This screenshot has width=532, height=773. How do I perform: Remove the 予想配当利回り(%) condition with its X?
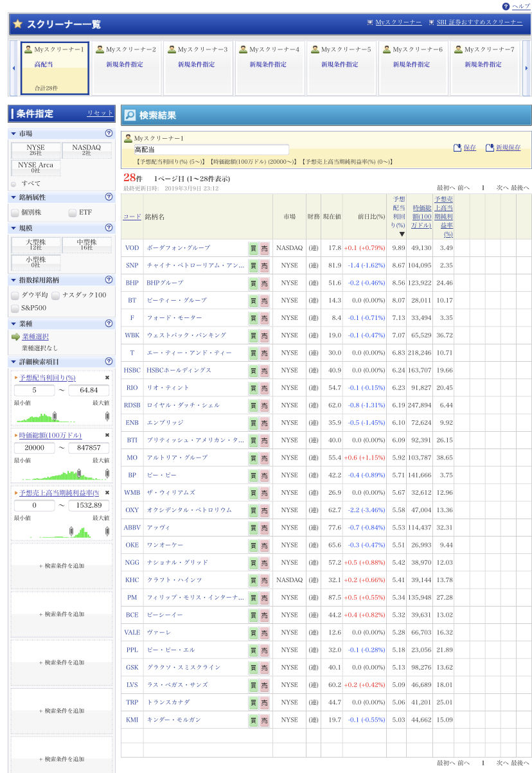point(107,378)
